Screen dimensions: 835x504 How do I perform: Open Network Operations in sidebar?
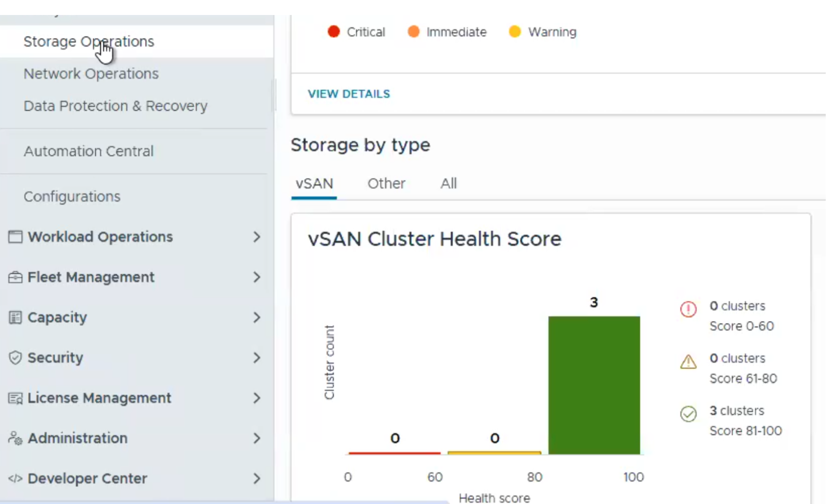click(x=91, y=74)
